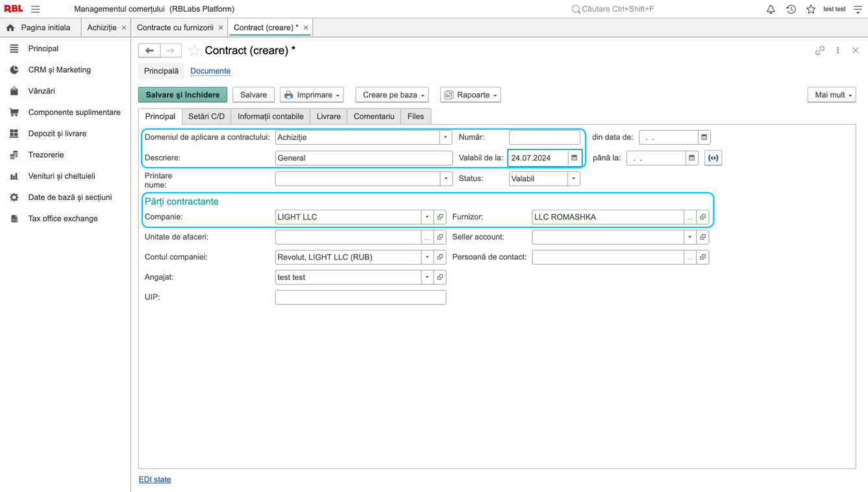Expand Seller account dropdown
868x492 pixels.
tap(690, 237)
